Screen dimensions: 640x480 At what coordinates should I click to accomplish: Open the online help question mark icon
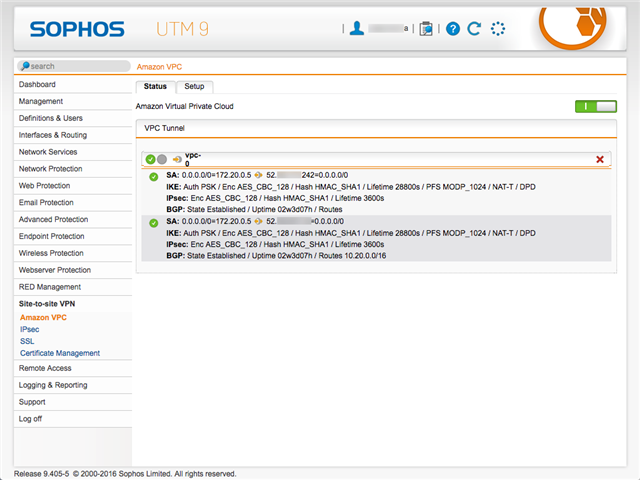[453, 29]
